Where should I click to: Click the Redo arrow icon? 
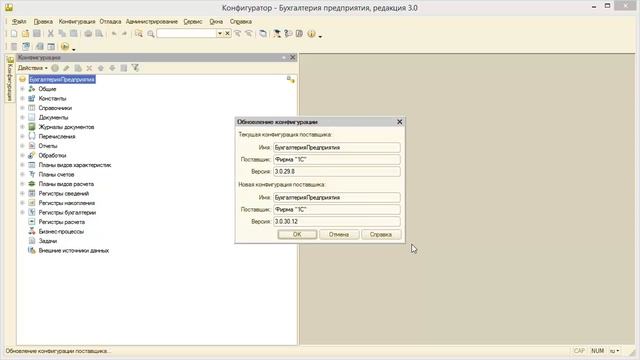tap(124, 33)
